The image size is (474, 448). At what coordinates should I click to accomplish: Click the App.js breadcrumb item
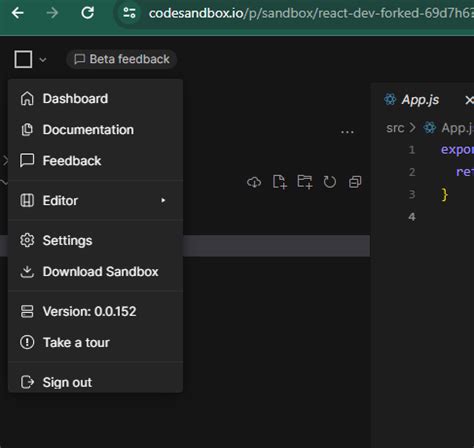tap(448, 128)
